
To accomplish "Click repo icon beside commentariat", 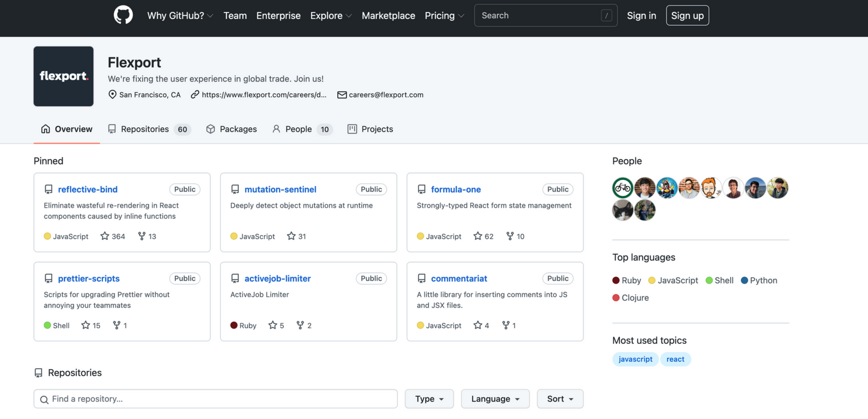I will (x=421, y=278).
